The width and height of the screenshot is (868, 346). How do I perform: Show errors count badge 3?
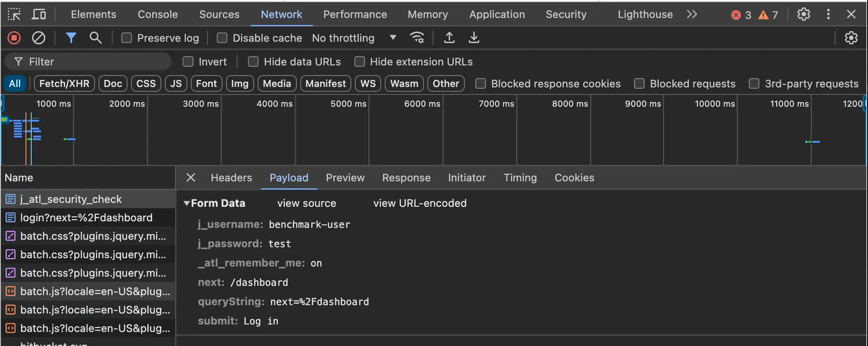[x=741, y=15]
